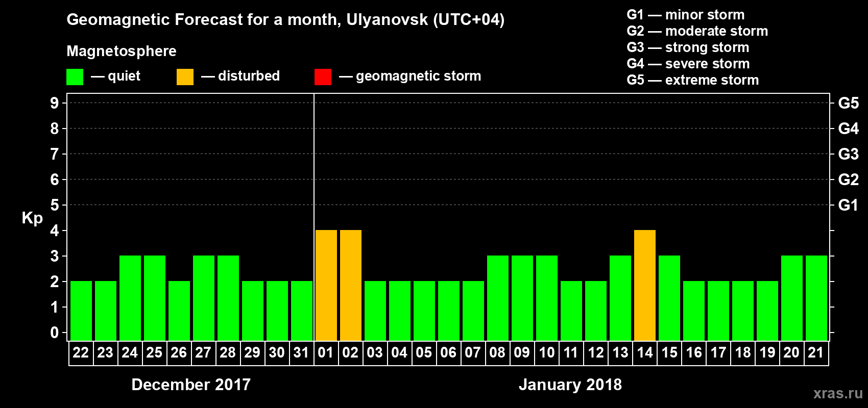Image resolution: width=868 pixels, height=408 pixels.
Task: Click the date label 20 on the axis
Action: (791, 352)
